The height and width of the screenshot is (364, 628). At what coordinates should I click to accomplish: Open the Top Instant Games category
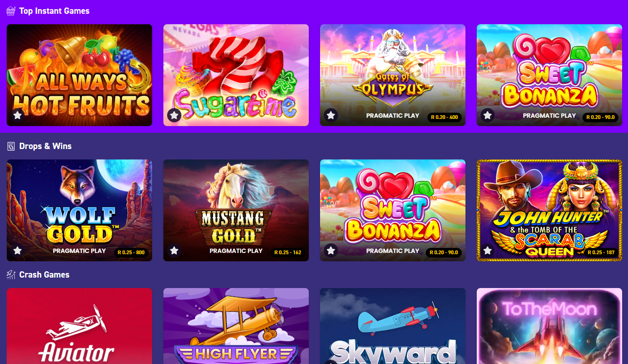pos(54,11)
